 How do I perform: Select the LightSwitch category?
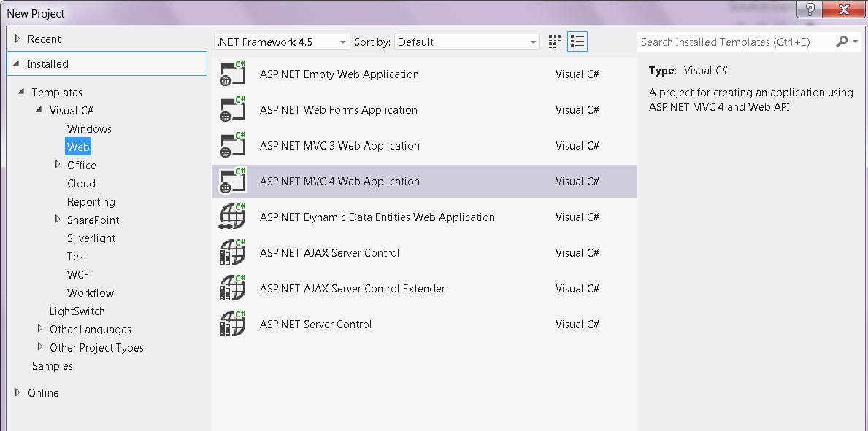[77, 311]
